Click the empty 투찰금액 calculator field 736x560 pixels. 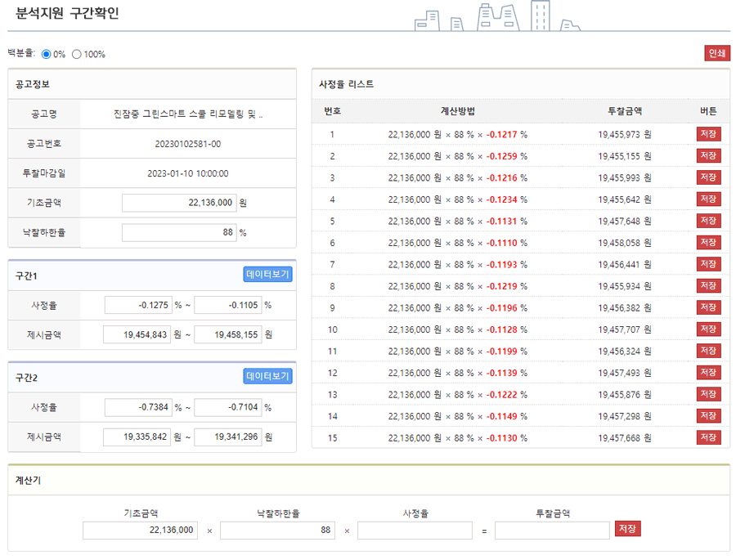(x=552, y=531)
